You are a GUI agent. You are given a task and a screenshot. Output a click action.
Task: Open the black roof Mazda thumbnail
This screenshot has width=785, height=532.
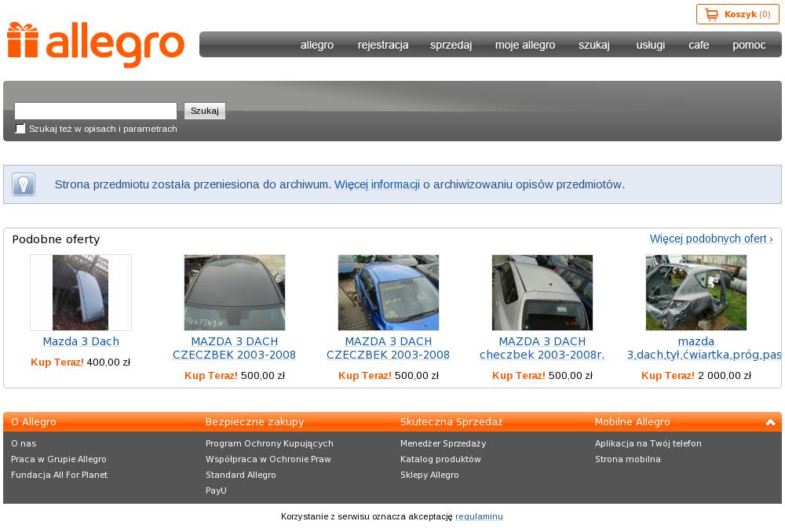pyautogui.click(x=235, y=292)
